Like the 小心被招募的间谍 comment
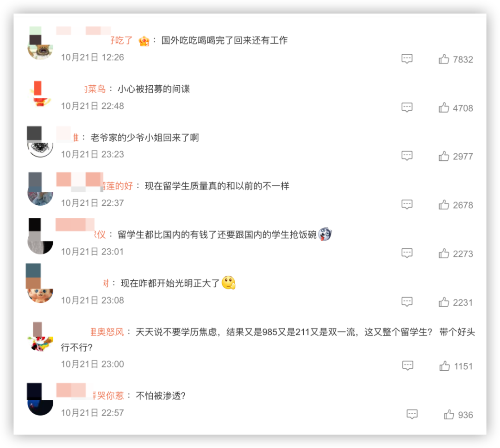500x448 pixels. tap(444, 107)
